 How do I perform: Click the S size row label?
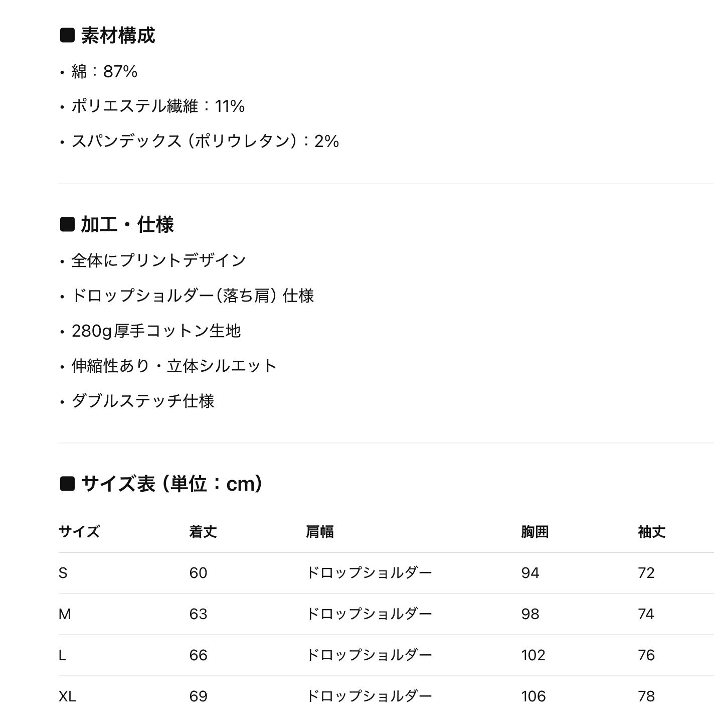(x=63, y=573)
